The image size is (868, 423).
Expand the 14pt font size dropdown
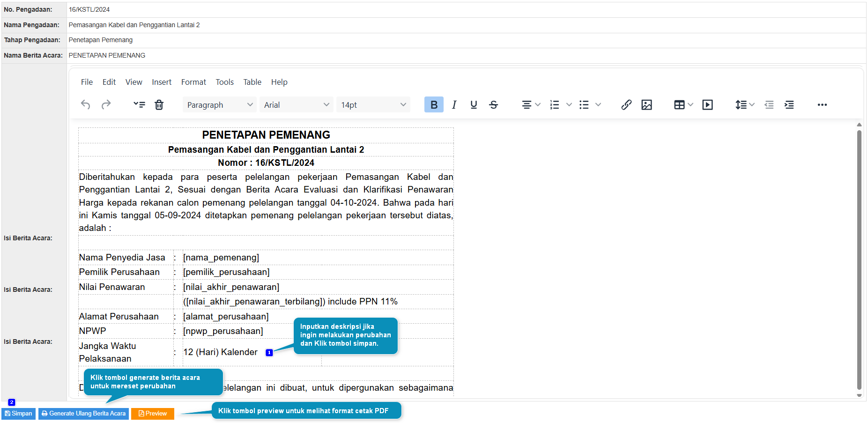point(373,104)
